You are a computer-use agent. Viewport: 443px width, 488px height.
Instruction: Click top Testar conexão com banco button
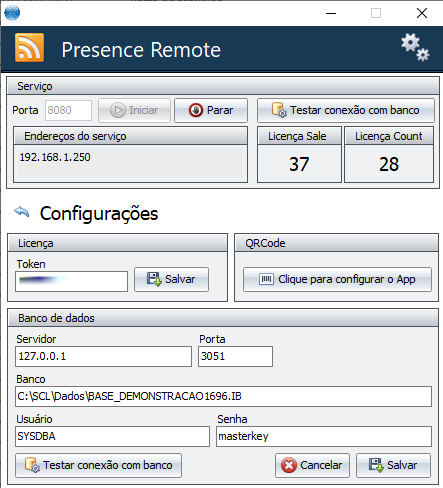(346, 110)
